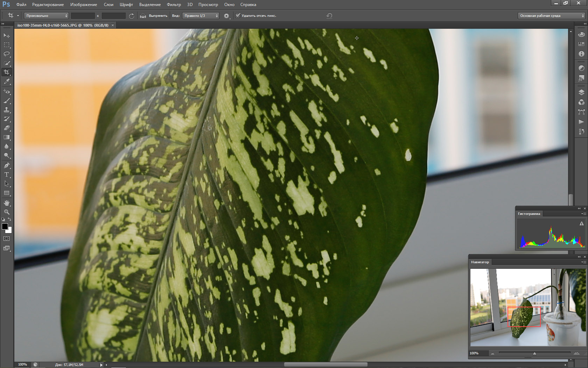Select the Eyedropper tool
Screen dimensions: 588x368
click(7, 81)
